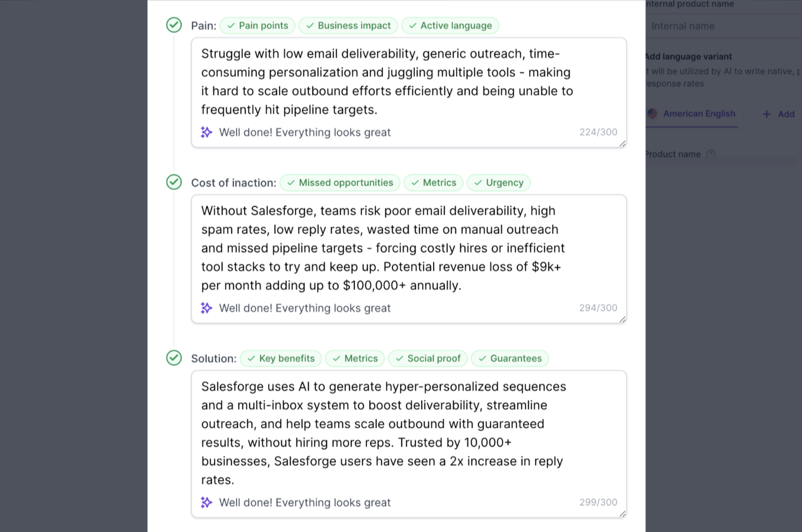Viewport: 802px width, 532px height.
Task: Click the help icon beside Product name
Action: point(711,154)
